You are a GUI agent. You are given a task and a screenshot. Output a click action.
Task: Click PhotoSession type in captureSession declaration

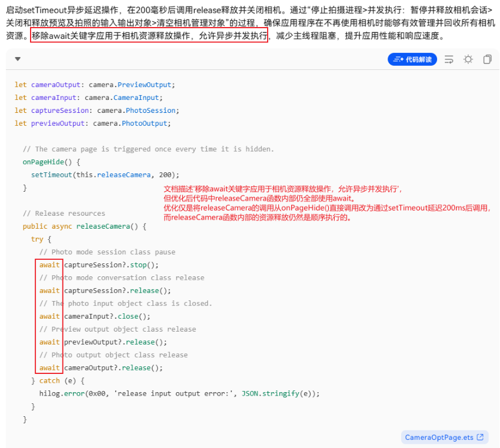[x=151, y=111]
